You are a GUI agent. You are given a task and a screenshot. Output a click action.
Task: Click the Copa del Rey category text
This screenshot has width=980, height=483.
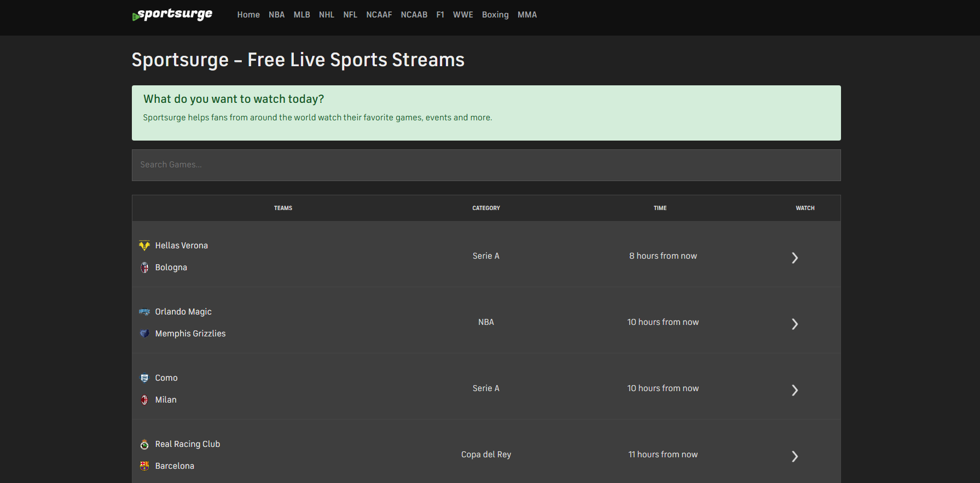click(x=486, y=455)
